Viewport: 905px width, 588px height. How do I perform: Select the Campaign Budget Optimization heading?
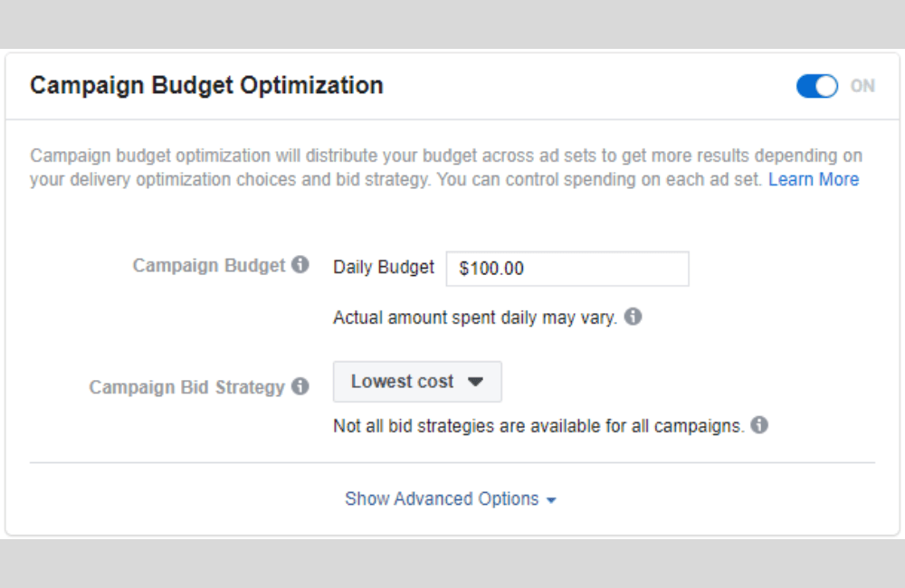205,85
